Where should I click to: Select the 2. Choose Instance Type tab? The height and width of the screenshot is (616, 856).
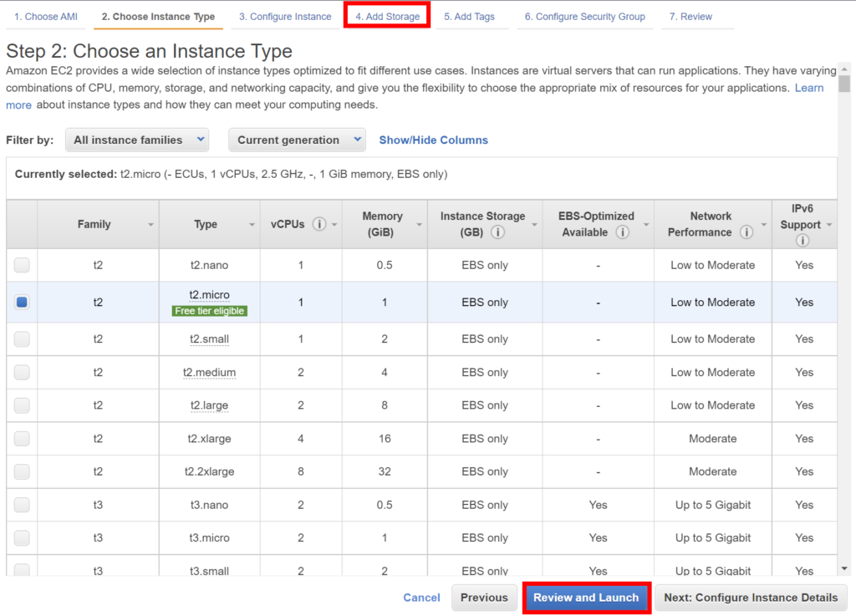pyautogui.click(x=158, y=17)
